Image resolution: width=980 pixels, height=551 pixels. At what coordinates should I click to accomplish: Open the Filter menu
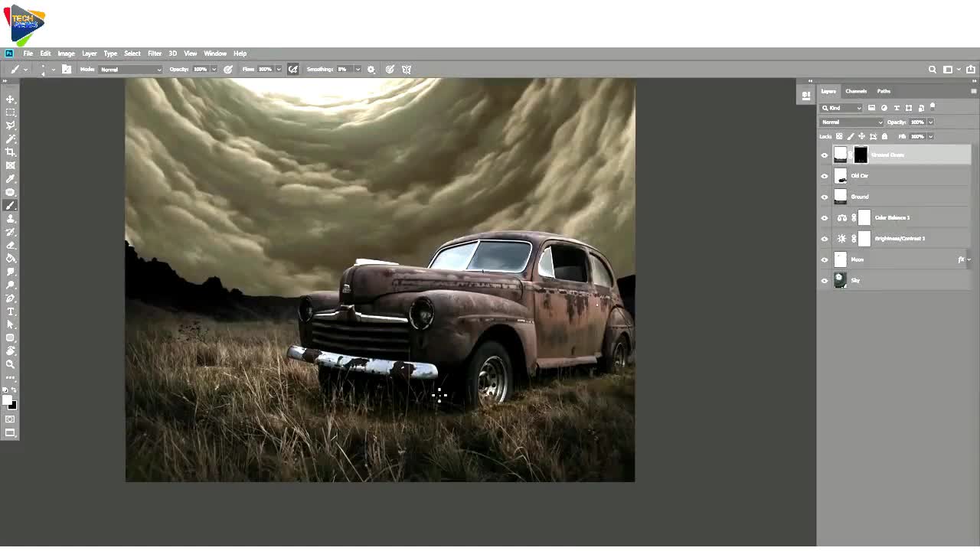(x=155, y=54)
